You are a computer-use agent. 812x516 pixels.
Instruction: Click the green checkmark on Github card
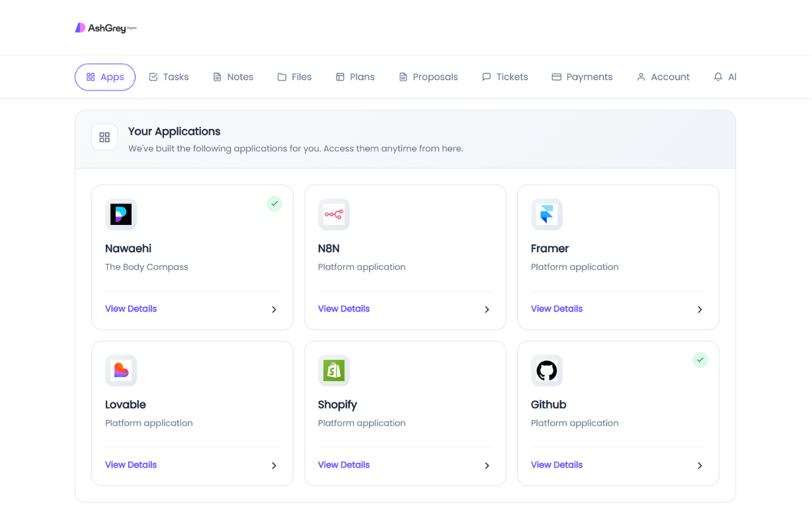pyautogui.click(x=700, y=360)
